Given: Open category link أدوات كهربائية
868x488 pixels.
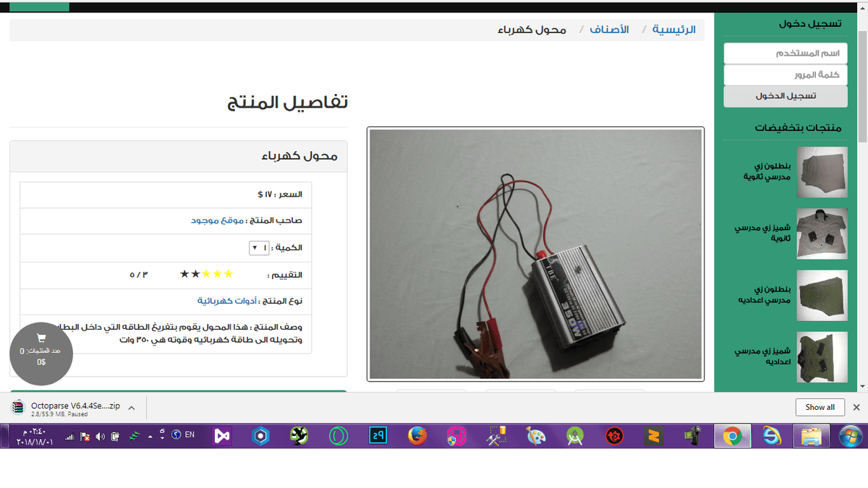Looking at the screenshot, I should pyautogui.click(x=226, y=300).
